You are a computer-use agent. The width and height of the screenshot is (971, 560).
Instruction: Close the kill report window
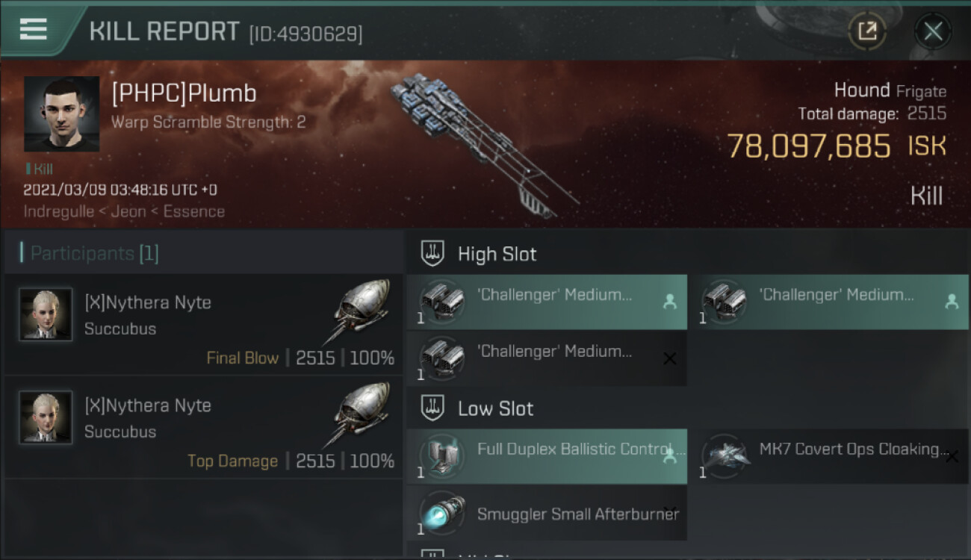933,31
